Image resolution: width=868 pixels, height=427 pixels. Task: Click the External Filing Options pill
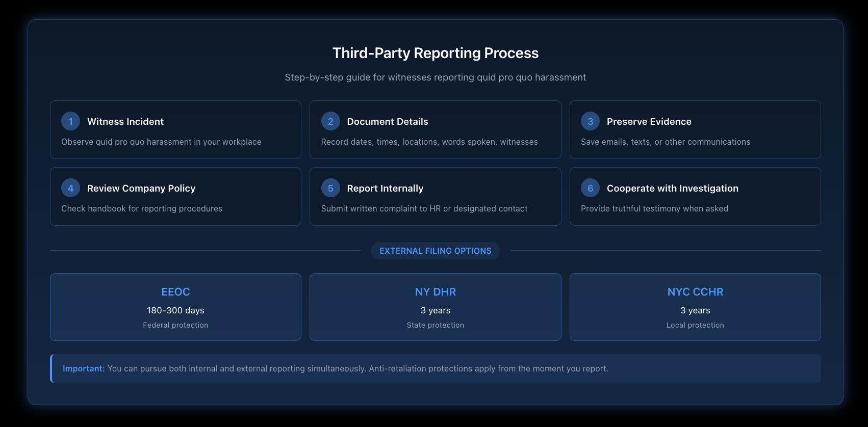(x=435, y=251)
